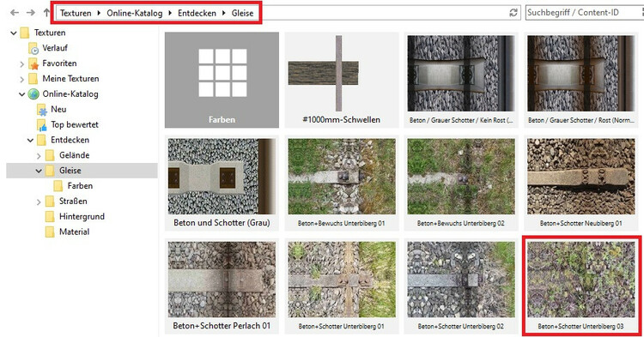Select the Verlauf tree entry
Screen dimensions: 644x337
click(55, 48)
